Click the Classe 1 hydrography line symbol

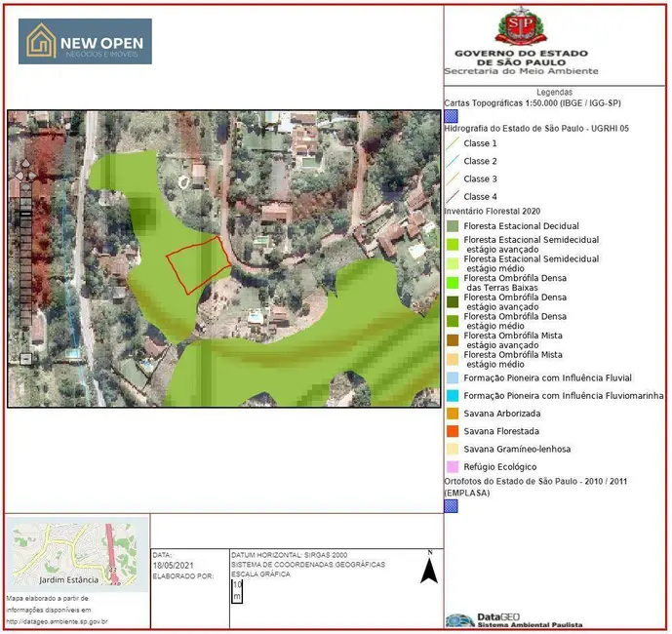(x=453, y=143)
